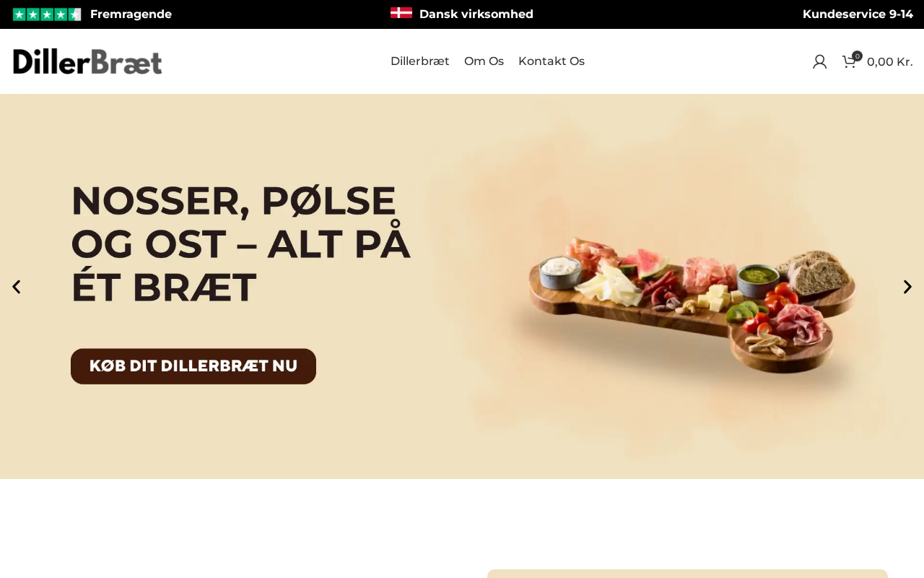Viewport: 924px width, 578px height.
Task: Click the Trustpilot star rating icon
Action: 47,14
